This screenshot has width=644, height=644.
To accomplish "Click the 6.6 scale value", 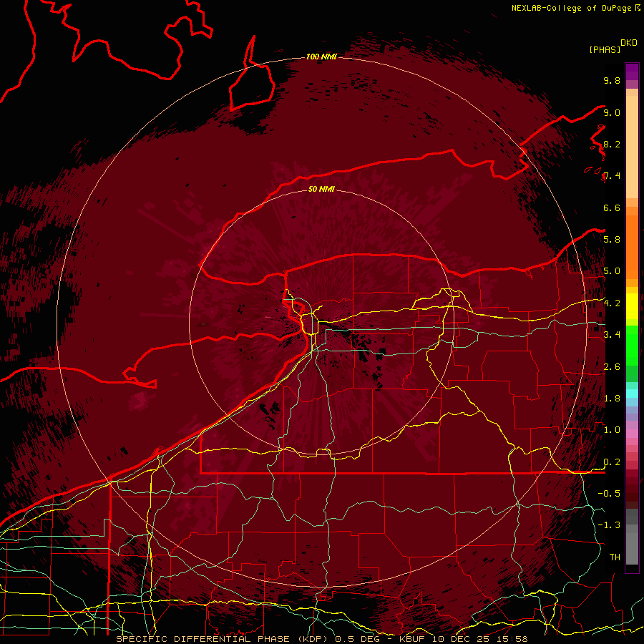I will (612, 208).
